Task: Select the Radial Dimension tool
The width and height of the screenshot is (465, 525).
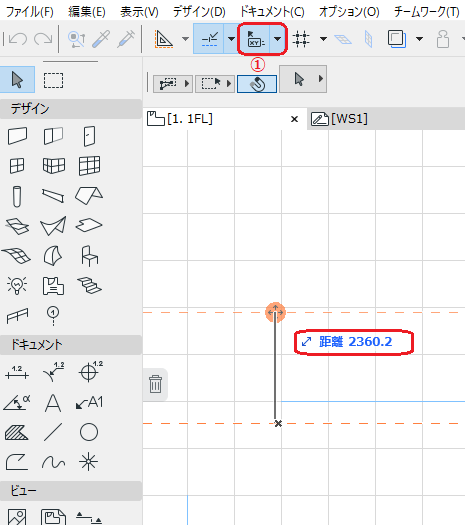Action: click(53, 372)
